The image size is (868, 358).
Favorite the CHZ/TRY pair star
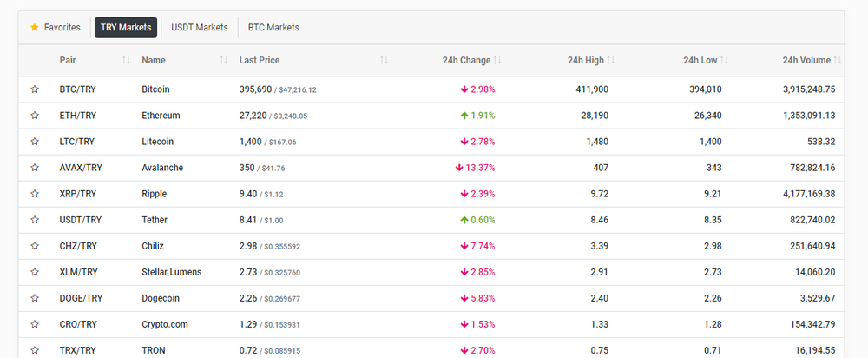tap(35, 246)
